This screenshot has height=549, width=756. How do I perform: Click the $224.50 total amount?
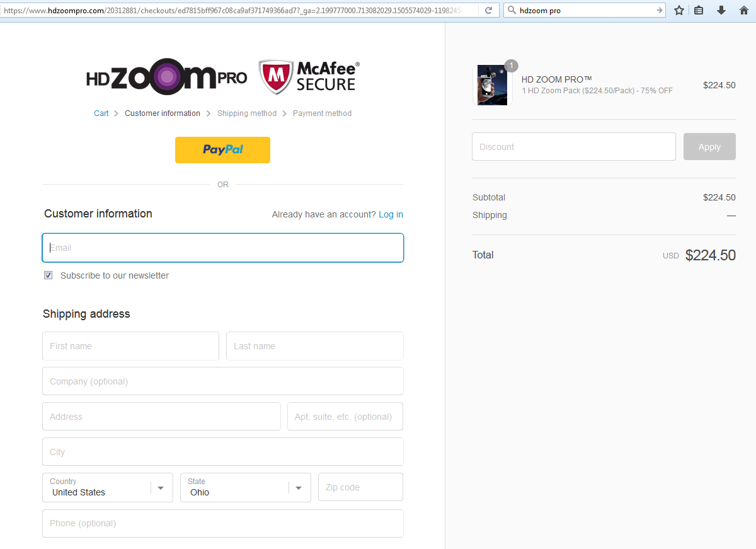[711, 255]
